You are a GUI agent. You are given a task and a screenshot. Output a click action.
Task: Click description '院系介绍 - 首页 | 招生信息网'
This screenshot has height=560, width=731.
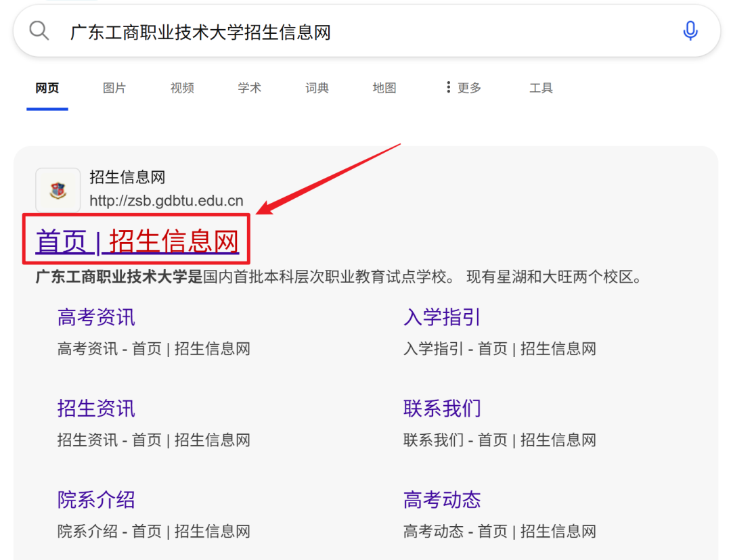(154, 531)
